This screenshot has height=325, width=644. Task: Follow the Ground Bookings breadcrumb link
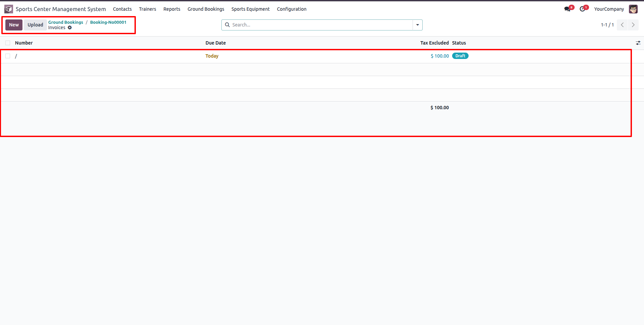point(66,22)
